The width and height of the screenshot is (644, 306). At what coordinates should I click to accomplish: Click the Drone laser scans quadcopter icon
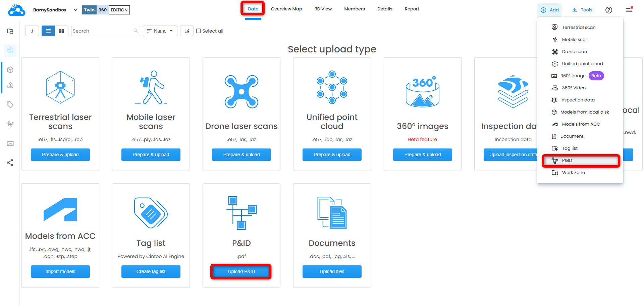[x=241, y=91]
